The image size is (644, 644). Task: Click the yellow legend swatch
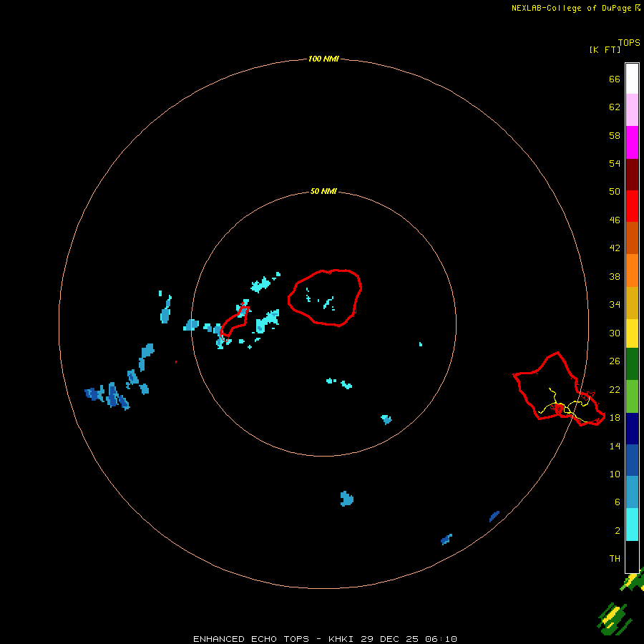(x=632, y=333)
